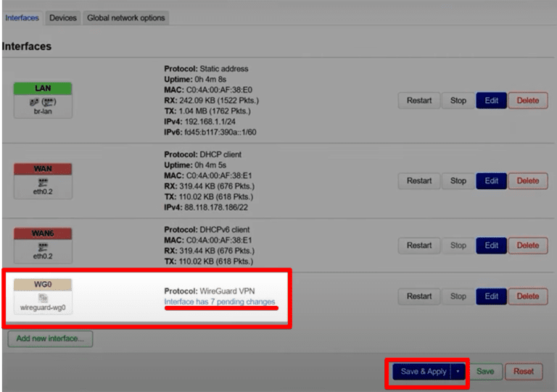Image resolution: width=557 pixels, height=392 pixels.
Task: Click Add new interface button
Action: (x=50, y=338)
